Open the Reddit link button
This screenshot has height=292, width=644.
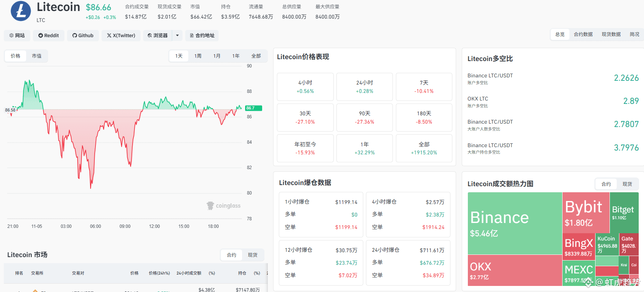tap(48, 35)
